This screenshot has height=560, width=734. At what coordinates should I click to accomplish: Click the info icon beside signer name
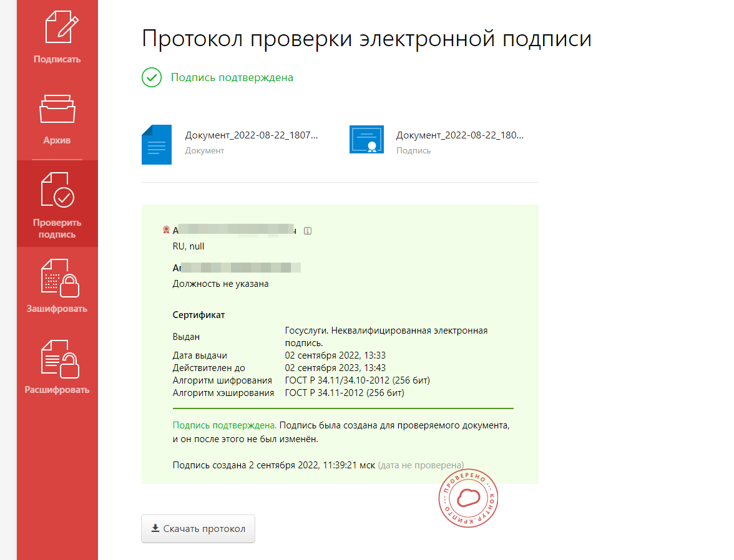tap(308, 231)
